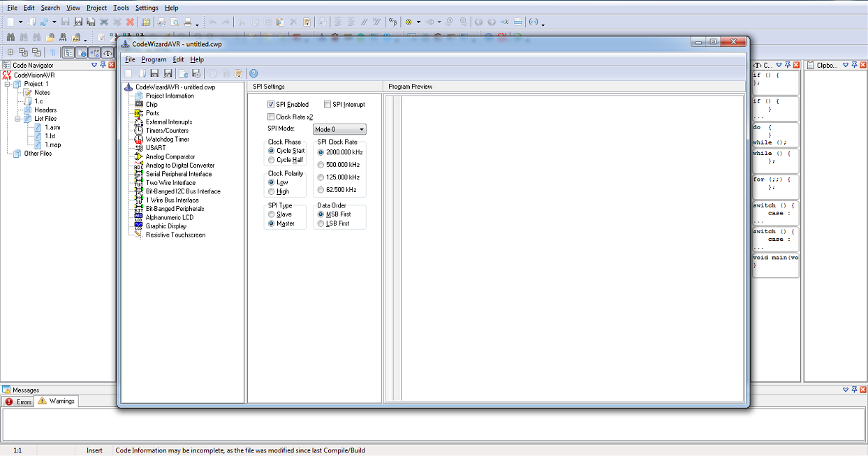The height and width of the screenshot is (456, 868).
Task: Select Analog to Digital Converter node
Action: [179, 166]
